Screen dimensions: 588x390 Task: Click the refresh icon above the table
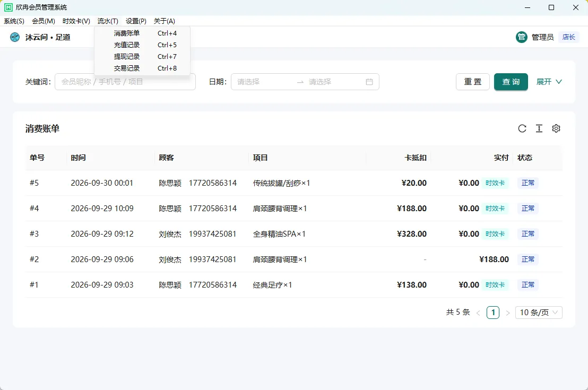(x=522, y=128)
